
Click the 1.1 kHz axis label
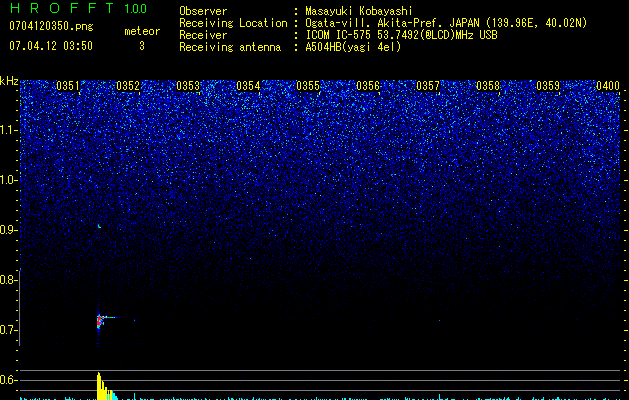coord(8,130)
